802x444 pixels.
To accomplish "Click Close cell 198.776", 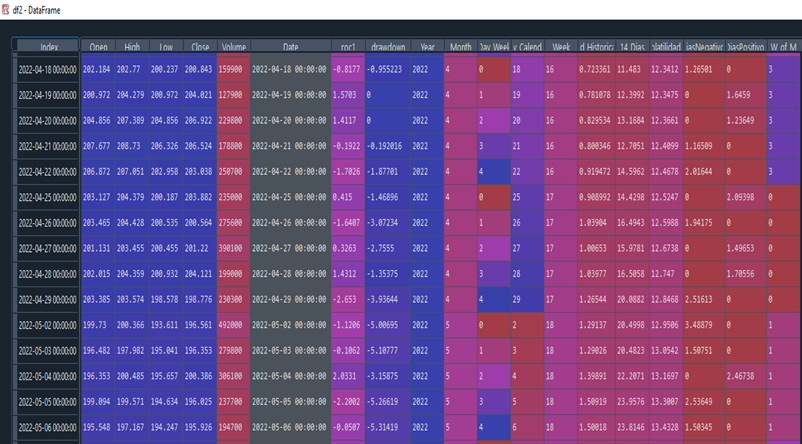I will coord(200,300).
